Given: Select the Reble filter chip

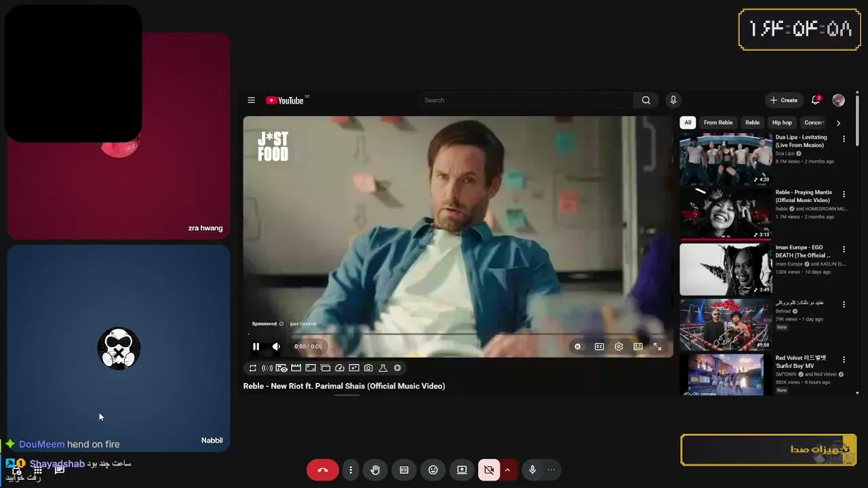Looking at the screenshot, I should coord(753,123).
